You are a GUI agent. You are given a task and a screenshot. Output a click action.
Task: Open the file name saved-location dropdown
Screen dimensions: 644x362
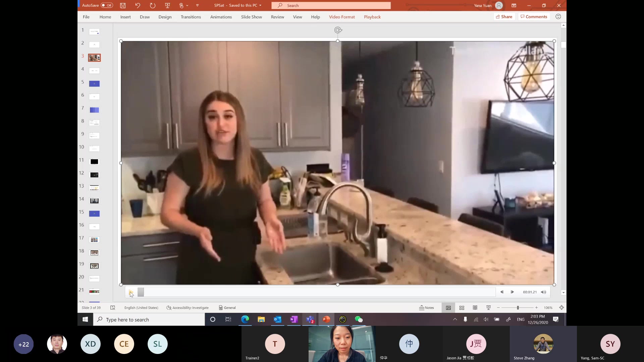(260, 5)
